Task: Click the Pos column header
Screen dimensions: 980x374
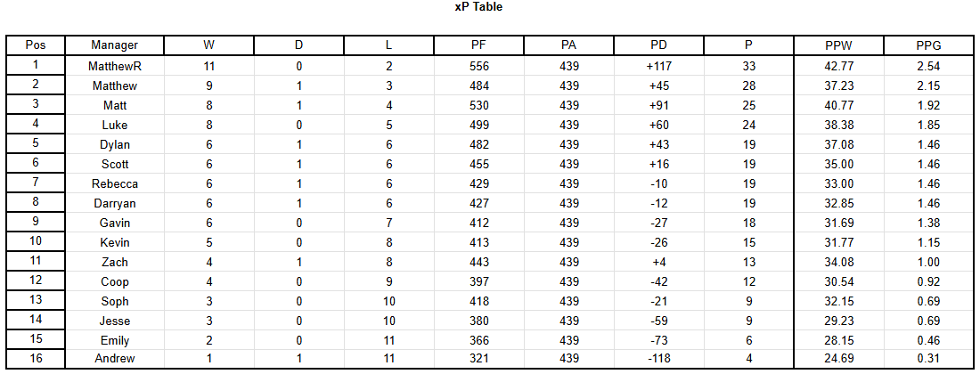Action: 36,45
